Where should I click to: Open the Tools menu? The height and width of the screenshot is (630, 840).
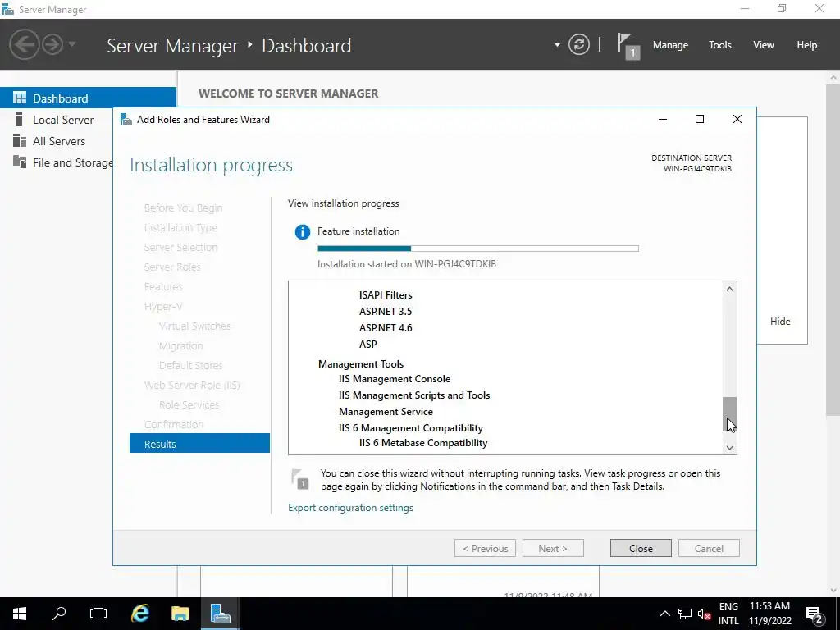click(x=719, y=45)
